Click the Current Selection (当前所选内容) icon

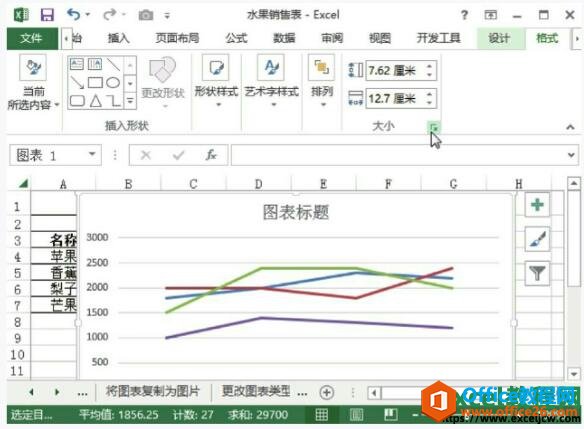(x=33, y=67)
